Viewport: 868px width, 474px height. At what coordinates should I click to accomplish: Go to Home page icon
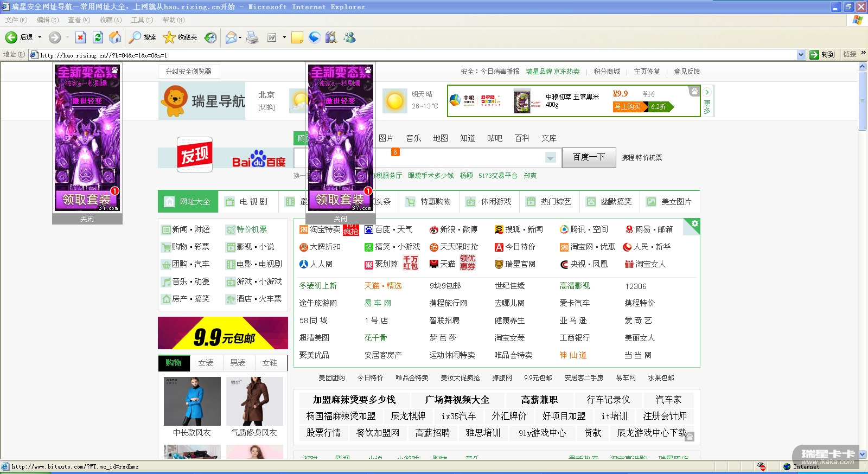pyautogui.click(x=115, y=37)
